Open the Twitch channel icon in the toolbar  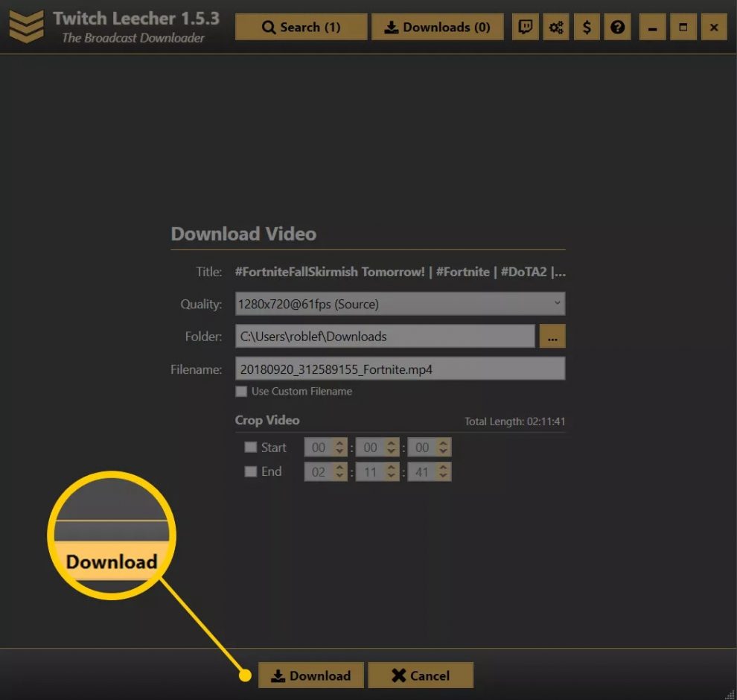525,27
